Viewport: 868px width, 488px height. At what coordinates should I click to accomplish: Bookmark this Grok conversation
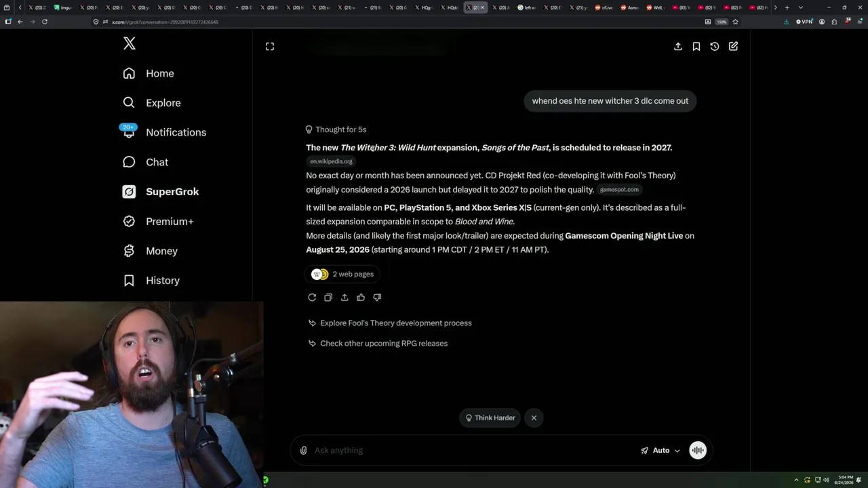[696, 46]
